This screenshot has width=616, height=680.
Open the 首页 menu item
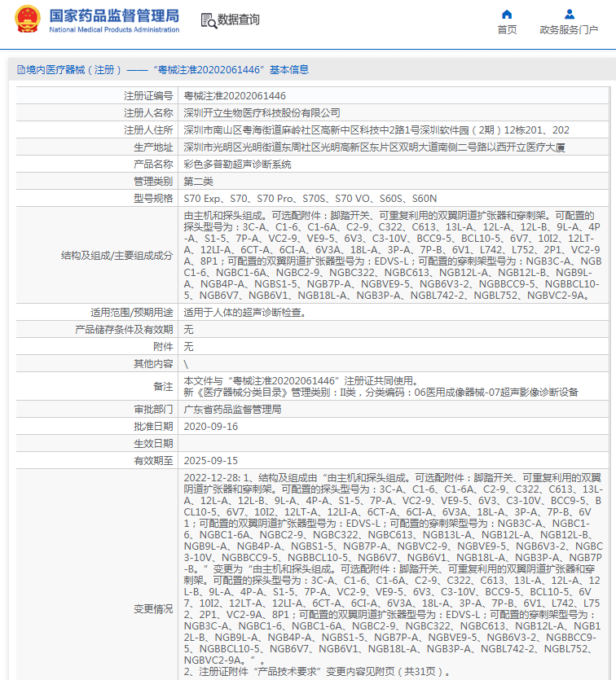(x=507, y=30)
